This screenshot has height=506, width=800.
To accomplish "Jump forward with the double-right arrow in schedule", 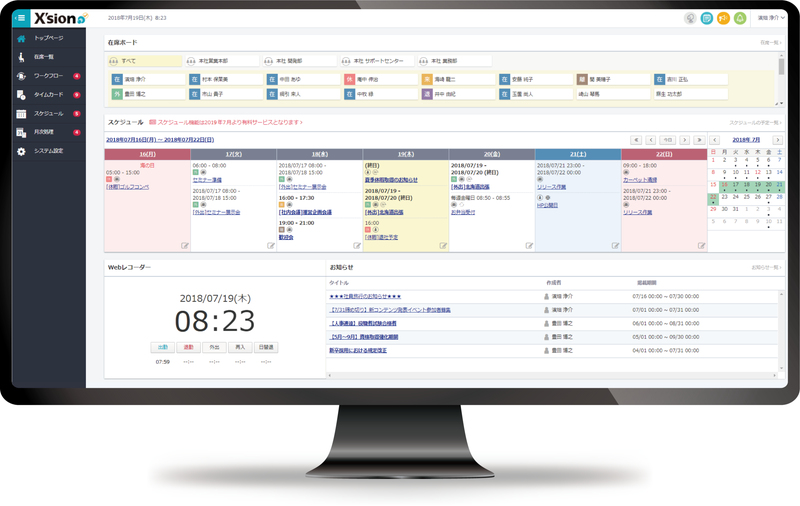I will (x=699, y=140).
